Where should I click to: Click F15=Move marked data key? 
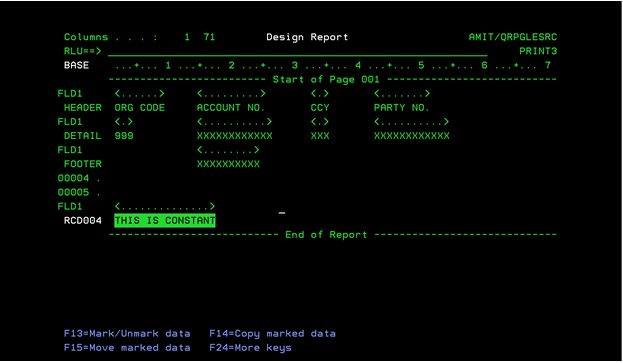(127, 348)
